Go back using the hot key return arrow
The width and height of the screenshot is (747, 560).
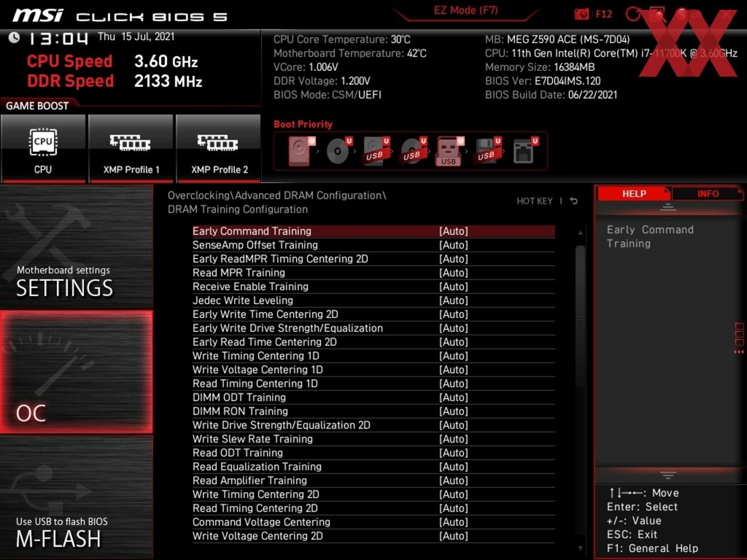click(x=573, y=201)
